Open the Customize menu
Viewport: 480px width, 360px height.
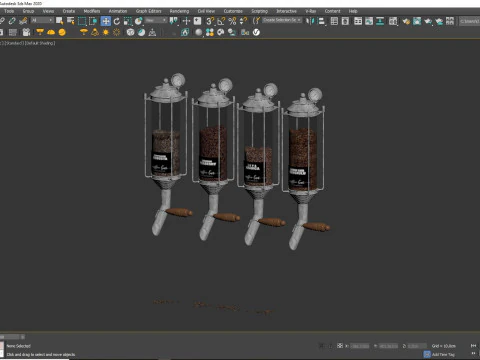233,11
